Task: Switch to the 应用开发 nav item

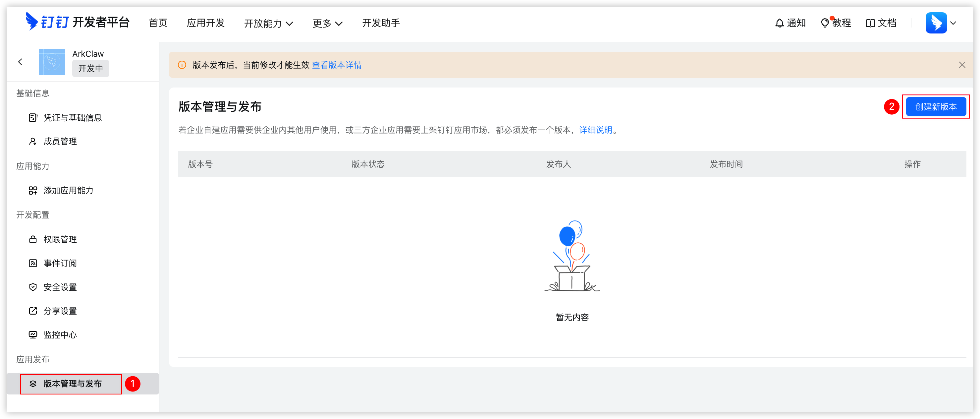Action: point(206,23)
